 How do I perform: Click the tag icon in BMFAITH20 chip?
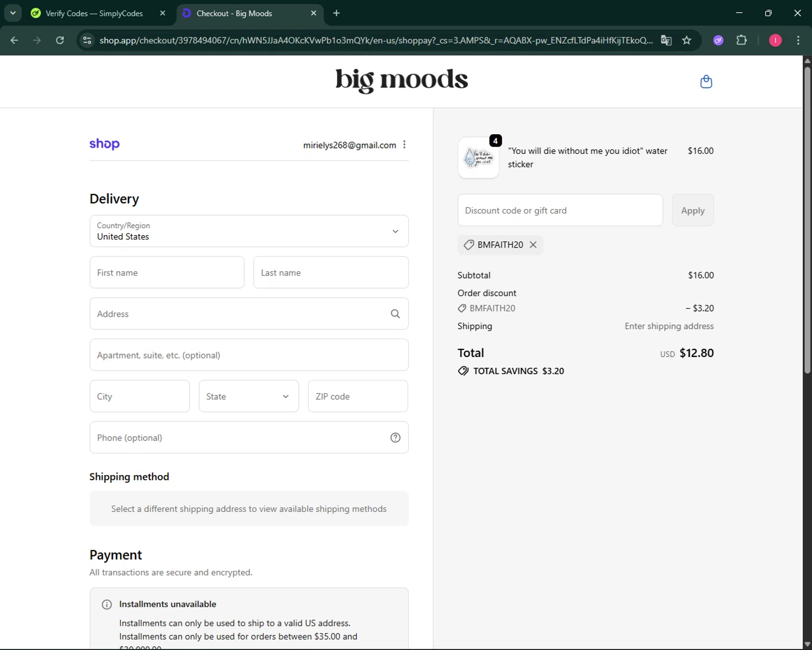point(469,245)
